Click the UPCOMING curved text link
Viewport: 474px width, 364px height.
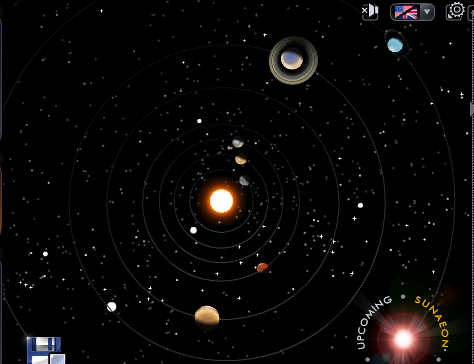click(x=372, y=321)
